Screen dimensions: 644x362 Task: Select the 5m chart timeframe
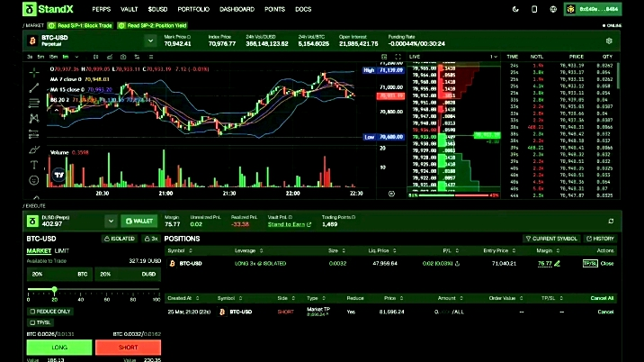(40, 57)
